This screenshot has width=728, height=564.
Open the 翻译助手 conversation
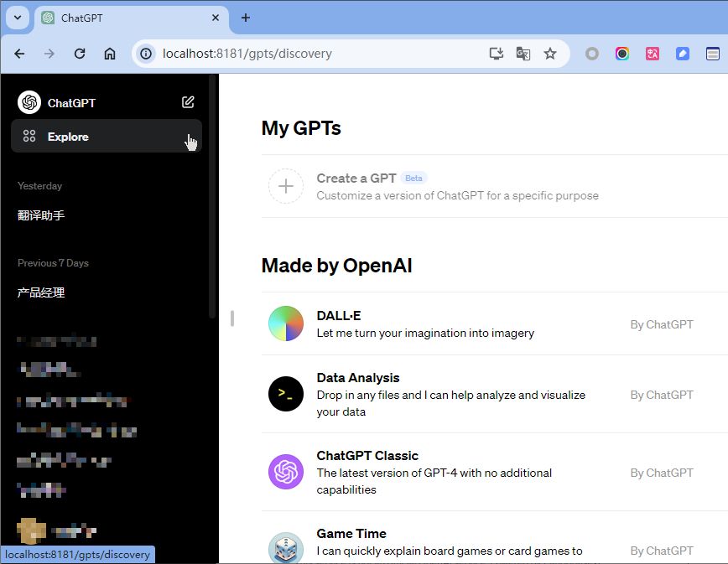click(41, 215)
